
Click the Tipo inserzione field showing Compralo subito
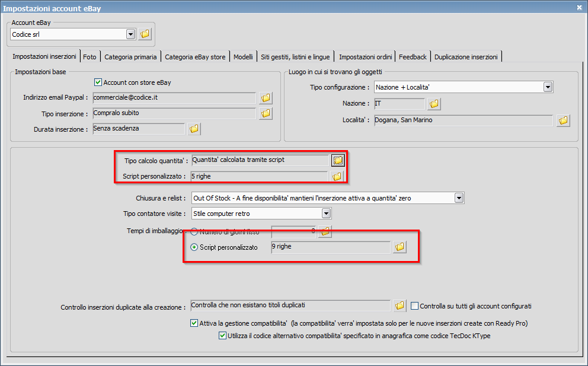coord(174,113)
